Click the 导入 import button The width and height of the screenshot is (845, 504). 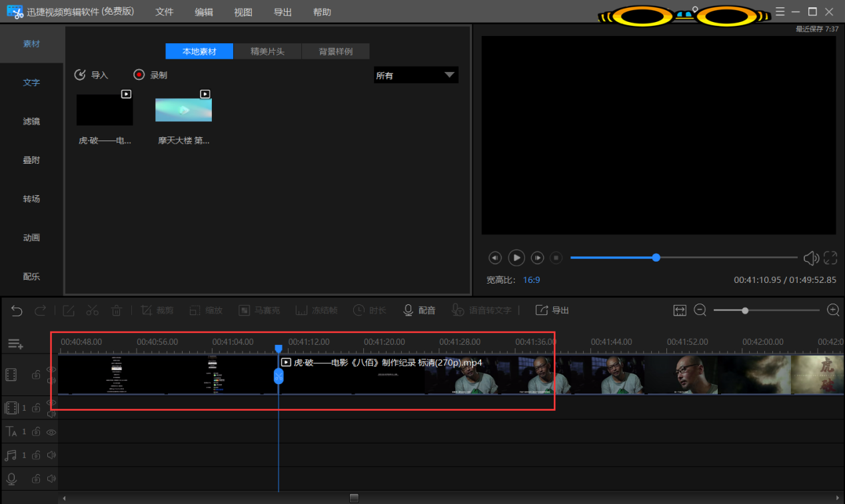(91, 75)
